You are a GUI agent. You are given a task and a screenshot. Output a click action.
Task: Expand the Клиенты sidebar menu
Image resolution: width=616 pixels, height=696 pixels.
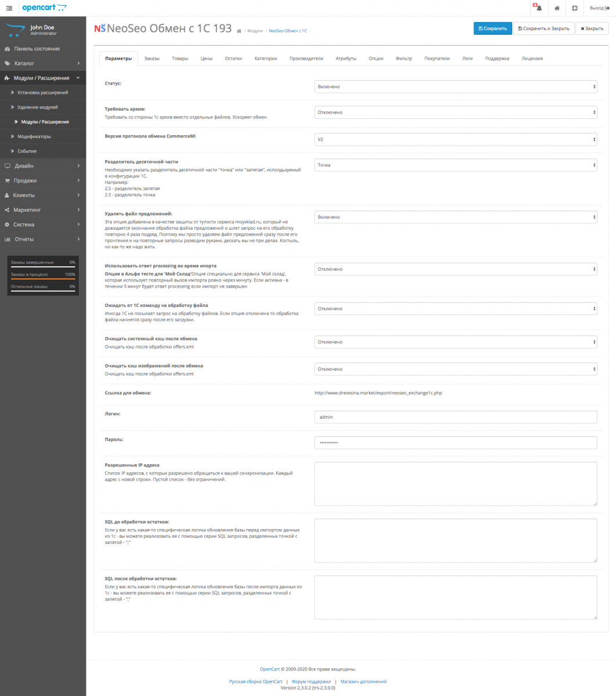point(43,195)
